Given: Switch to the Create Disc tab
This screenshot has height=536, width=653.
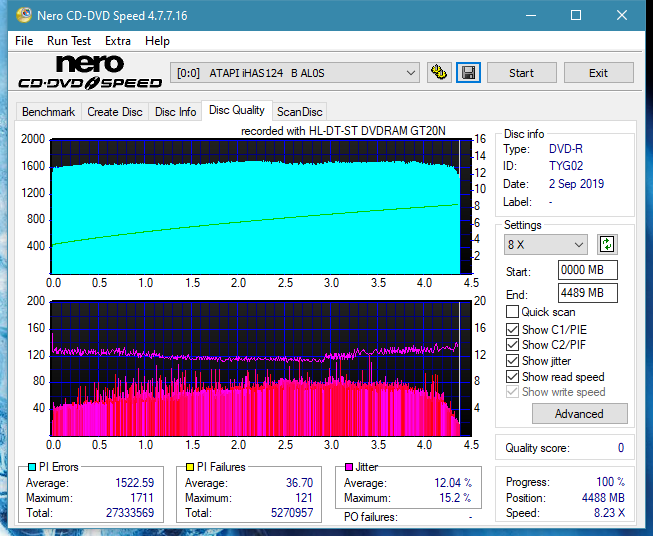Looking at the screenshot, I should (115, 112).
